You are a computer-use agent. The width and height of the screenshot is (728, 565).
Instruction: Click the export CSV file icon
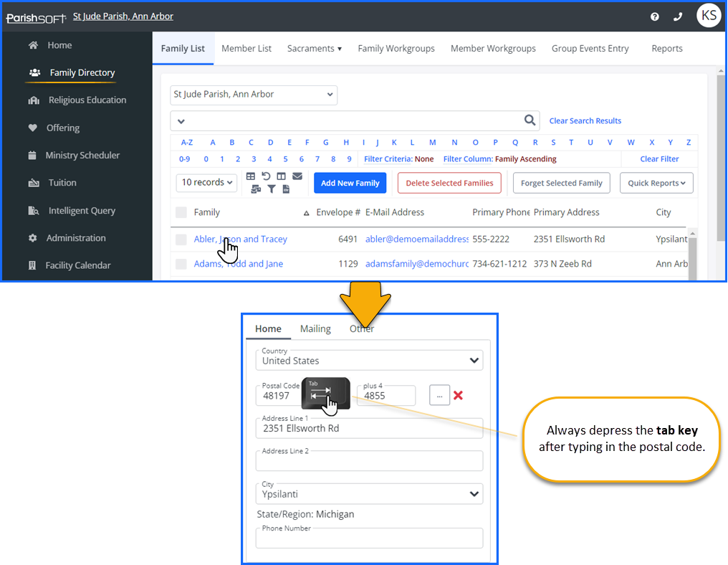286,189
